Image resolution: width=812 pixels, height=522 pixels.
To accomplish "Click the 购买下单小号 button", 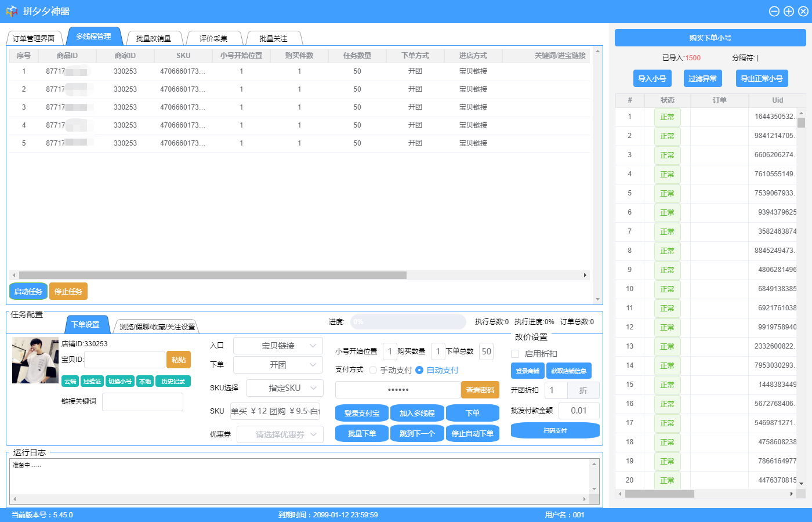I will pyautogui.click(x=710, y=38).
